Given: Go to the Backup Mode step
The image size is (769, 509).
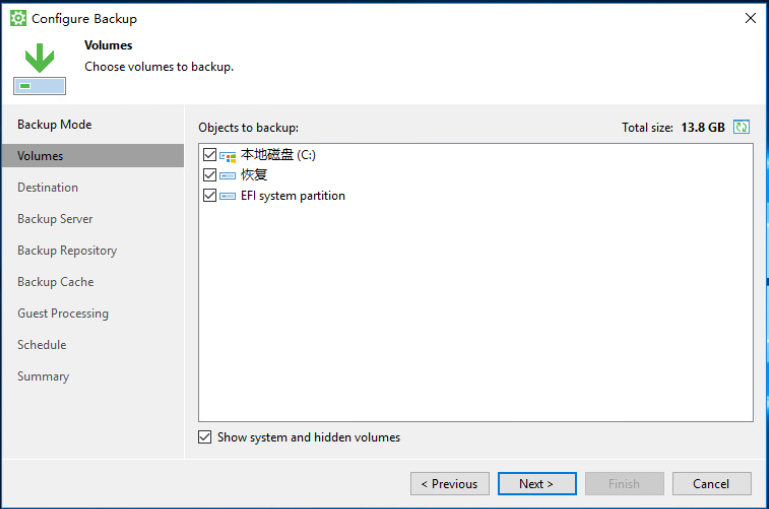Looking at the screenshot, I should tap(54, 125).
